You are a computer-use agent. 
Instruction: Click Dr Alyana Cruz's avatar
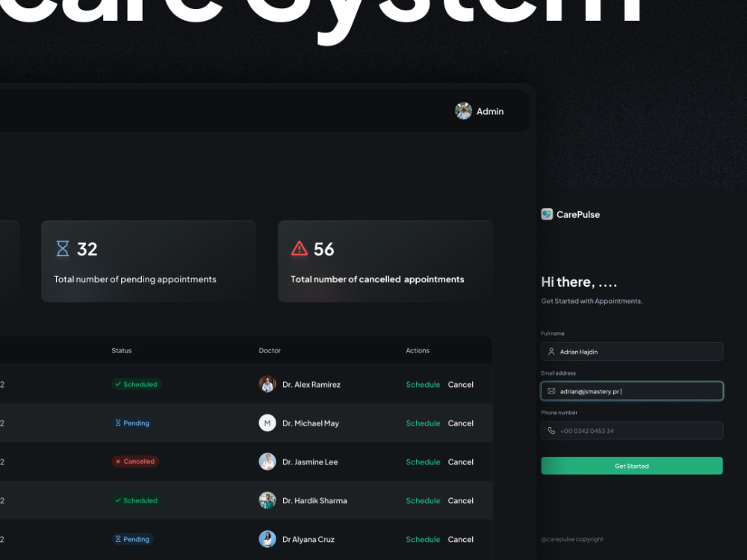tap(267, 539)
